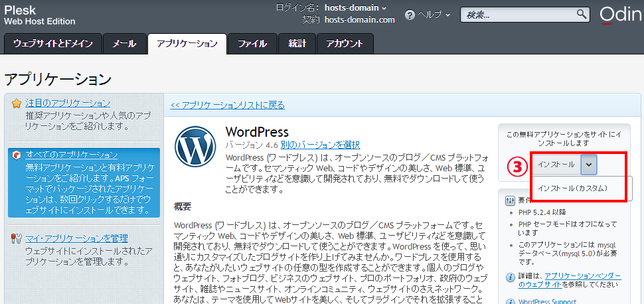Expand the install dropdown arrow
The height and width of the screenshot is (304, 644).
pos(589,165)
